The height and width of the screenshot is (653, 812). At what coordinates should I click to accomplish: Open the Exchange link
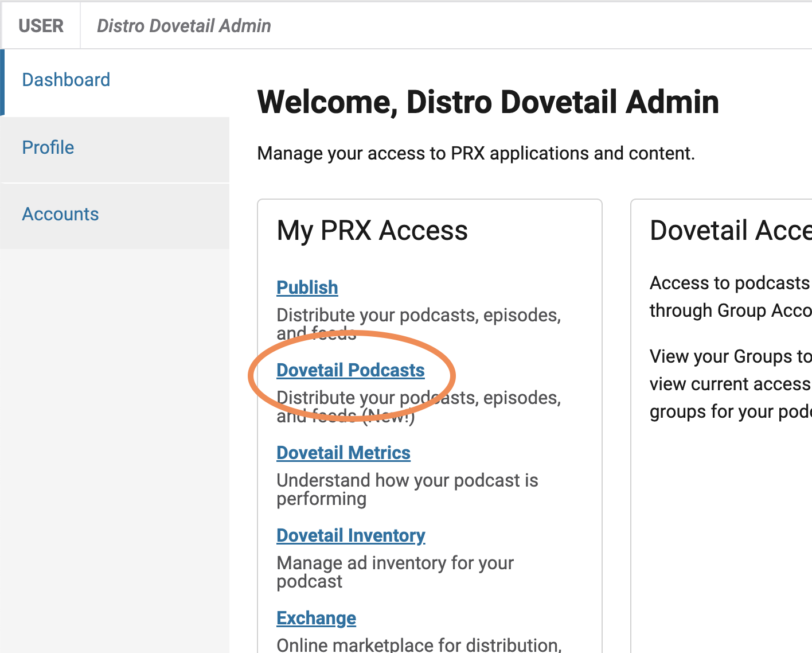pyautogui.click(x=317, y=618)
